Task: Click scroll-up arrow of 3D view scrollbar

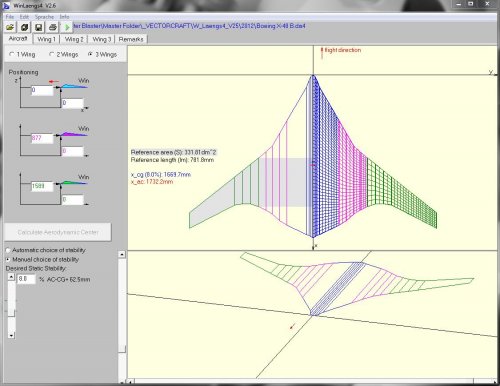Action: coord(122,255)
